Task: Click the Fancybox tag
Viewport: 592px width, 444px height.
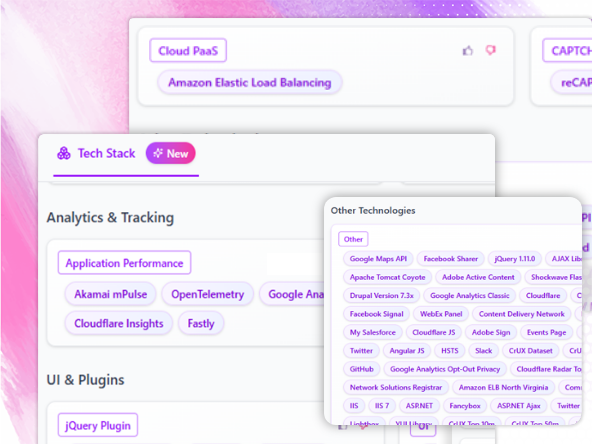Action: click(465, 406)
